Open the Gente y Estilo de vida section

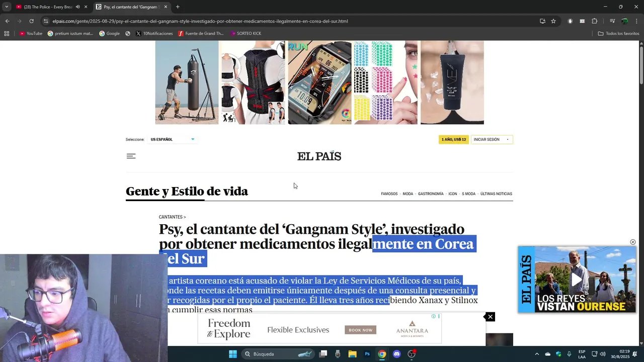coord(187,191)
